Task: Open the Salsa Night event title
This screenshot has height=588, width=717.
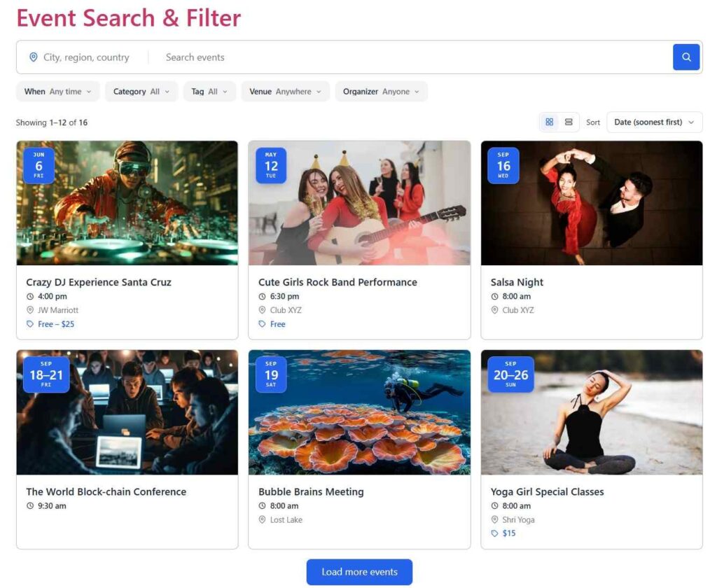Action: coord(517,282)
